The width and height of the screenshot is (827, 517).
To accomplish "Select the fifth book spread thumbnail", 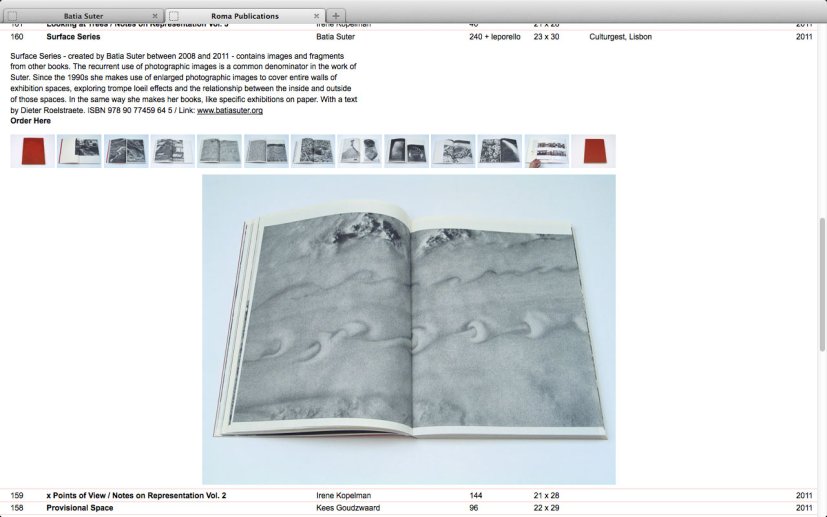I will [219, 151].
